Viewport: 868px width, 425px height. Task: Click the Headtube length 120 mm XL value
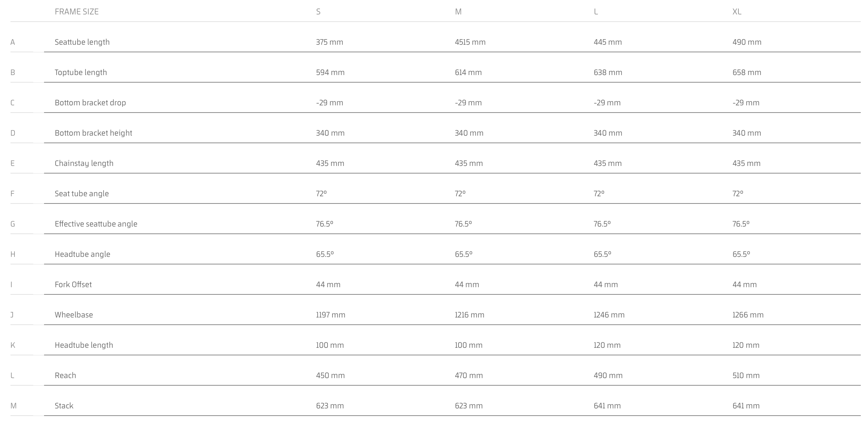746,345
